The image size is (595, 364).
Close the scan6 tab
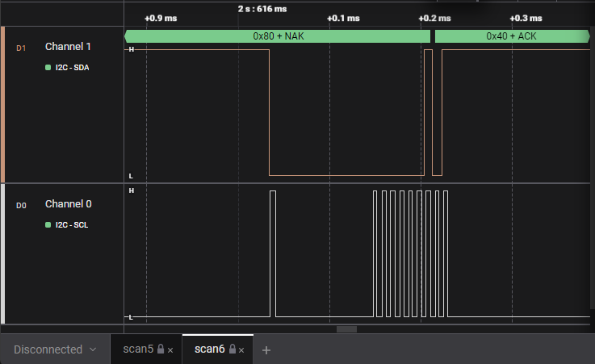click(242, 350)
